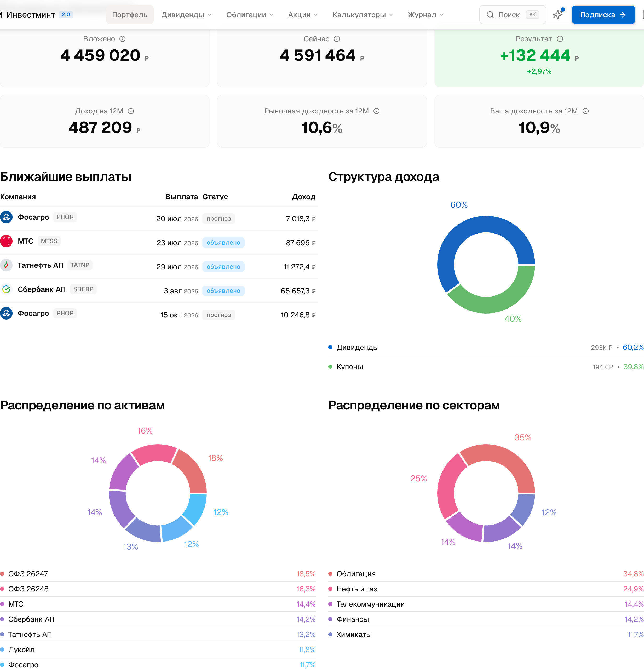
Task: Click info icon next to Результат
Action: pyautogui.click(x=560, y=39)
